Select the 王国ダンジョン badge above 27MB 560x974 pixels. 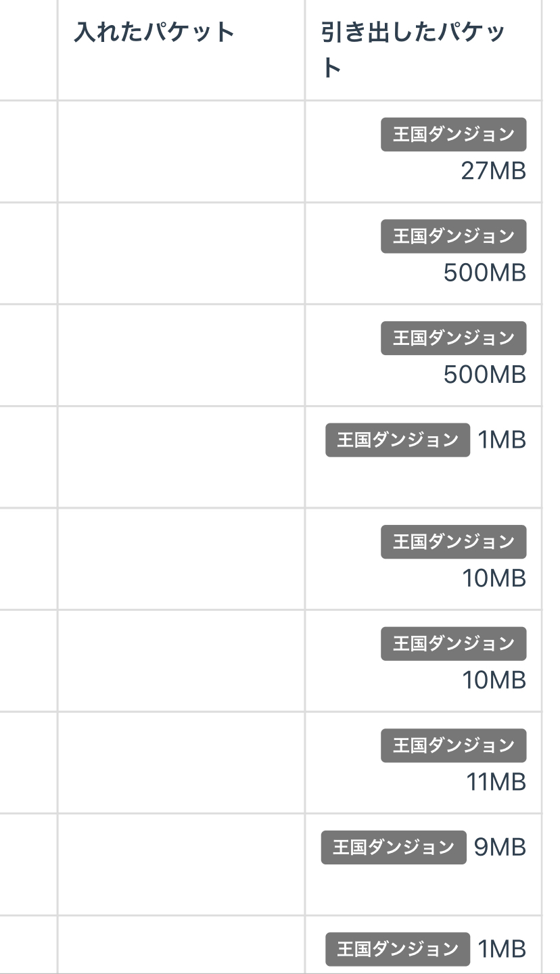(453, 135)
